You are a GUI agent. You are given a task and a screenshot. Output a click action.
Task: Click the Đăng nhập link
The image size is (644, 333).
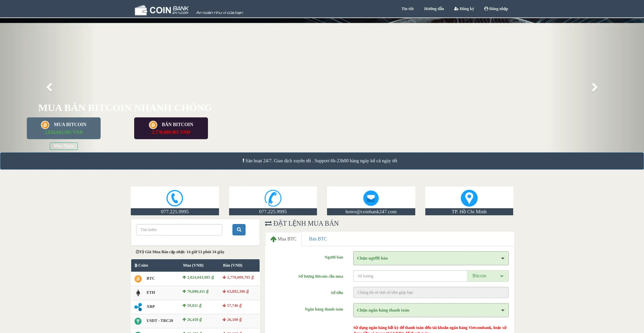[x=496, y=9]
